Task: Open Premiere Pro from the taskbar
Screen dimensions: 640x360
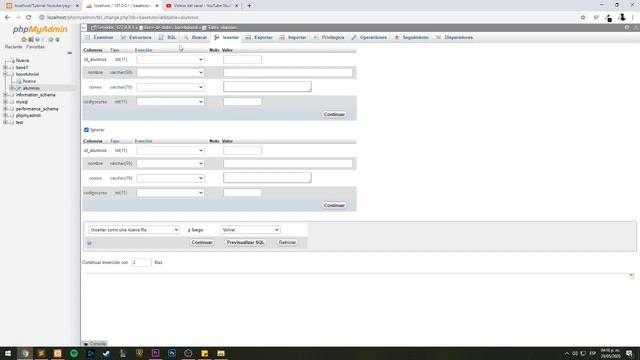Action: tap(156, 353)
